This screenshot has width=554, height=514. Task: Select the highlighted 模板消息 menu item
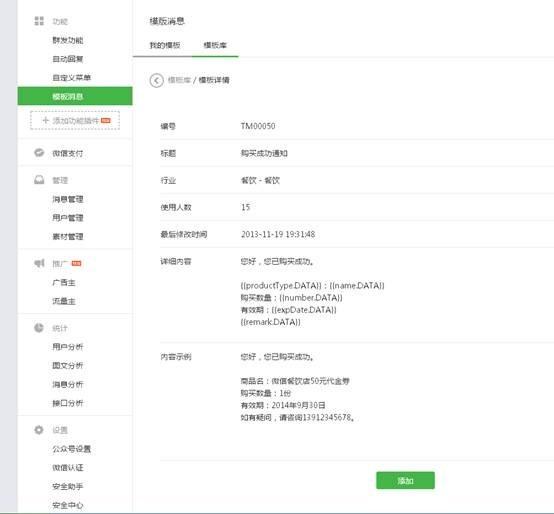pos(75,96)
